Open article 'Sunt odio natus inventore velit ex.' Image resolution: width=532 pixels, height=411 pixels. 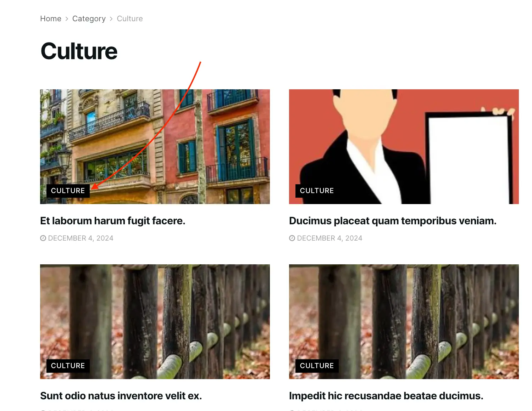click(x=121, y=396)
